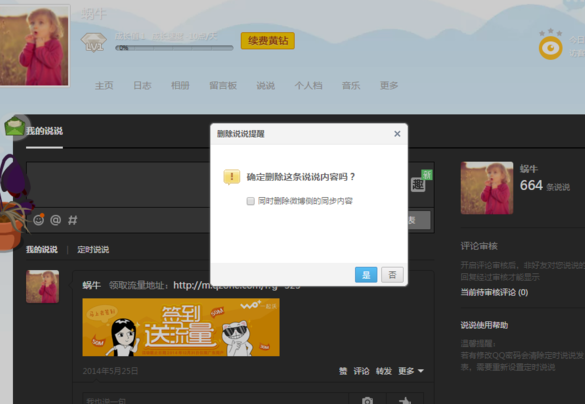
Task: Insert a topic with the # icon
Action: click(x=73, y=220)
